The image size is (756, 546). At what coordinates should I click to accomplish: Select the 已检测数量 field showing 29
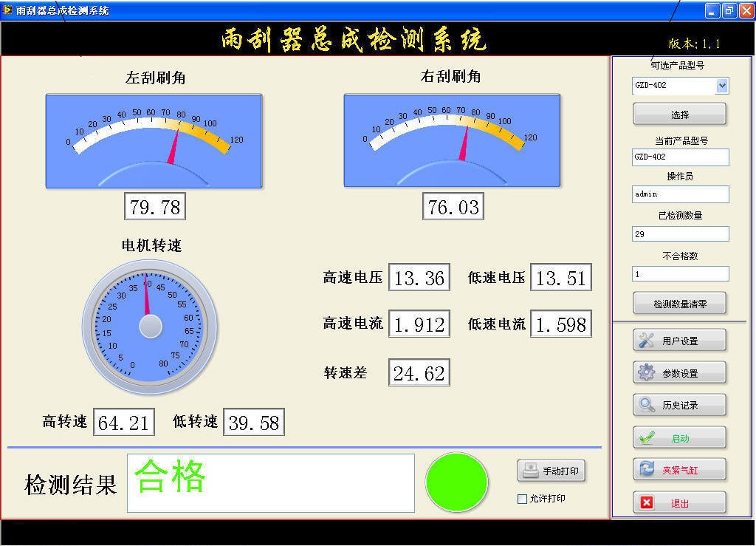coord(680,234)
